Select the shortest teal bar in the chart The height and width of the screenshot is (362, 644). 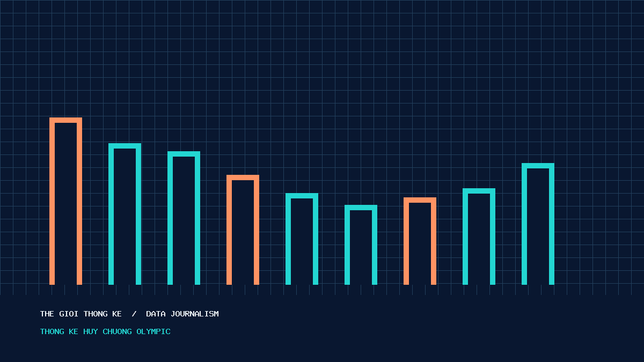(x=361, y=245)
